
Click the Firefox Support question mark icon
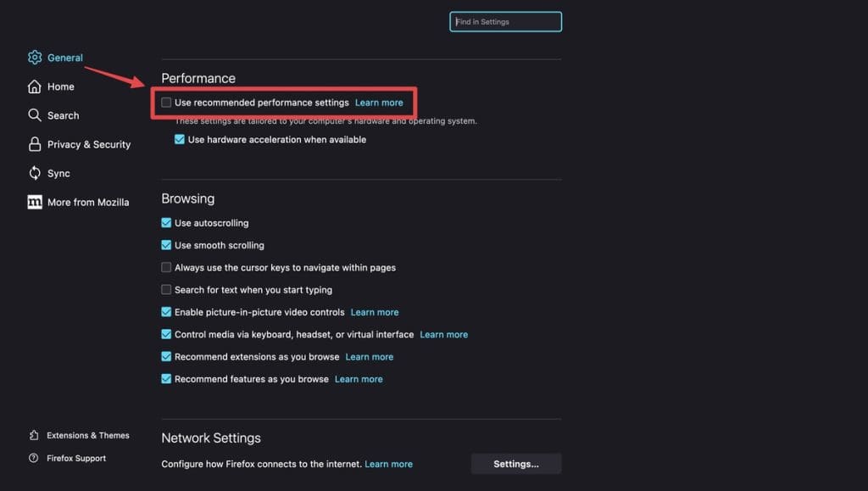tap(34, 458)
